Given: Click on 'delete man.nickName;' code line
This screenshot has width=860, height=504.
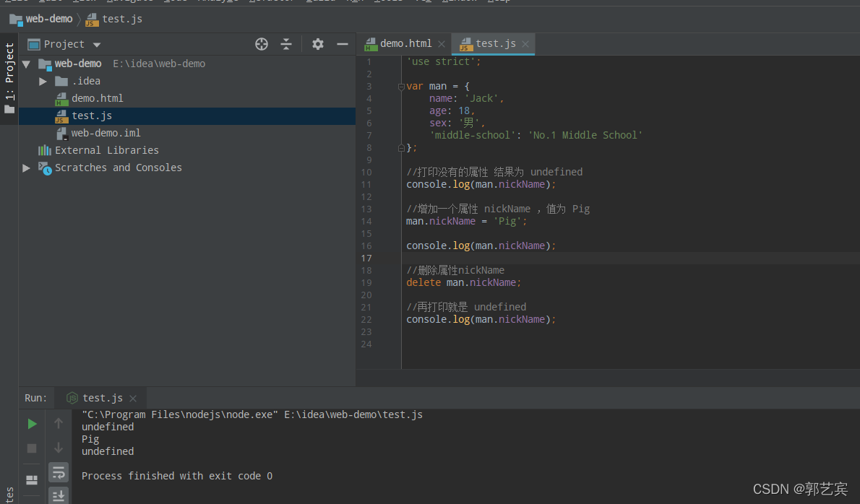Looking at the screenshot, I should [463, 282].
